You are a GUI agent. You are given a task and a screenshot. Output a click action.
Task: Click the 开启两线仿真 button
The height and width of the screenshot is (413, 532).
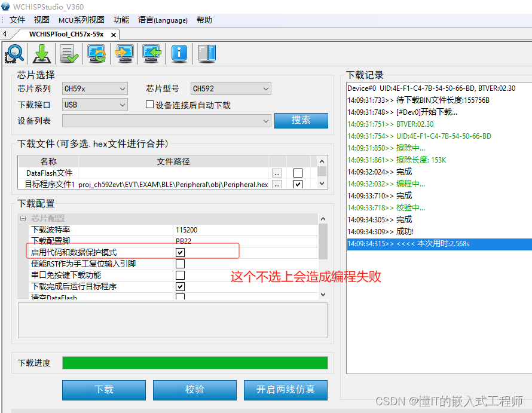286,390
